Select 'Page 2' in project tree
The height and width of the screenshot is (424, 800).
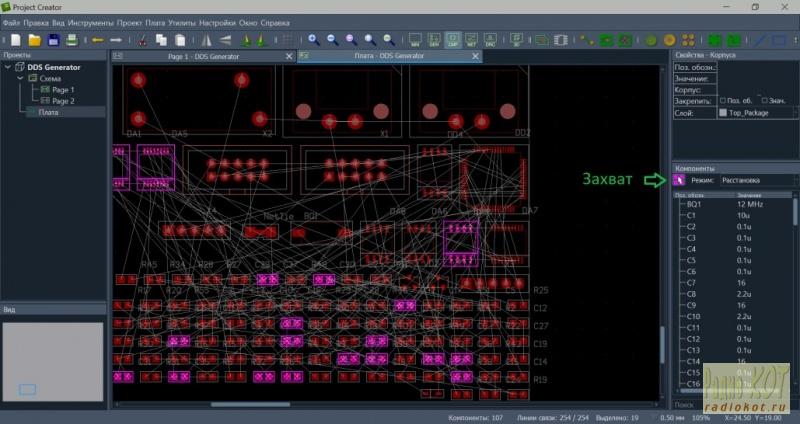63,101
